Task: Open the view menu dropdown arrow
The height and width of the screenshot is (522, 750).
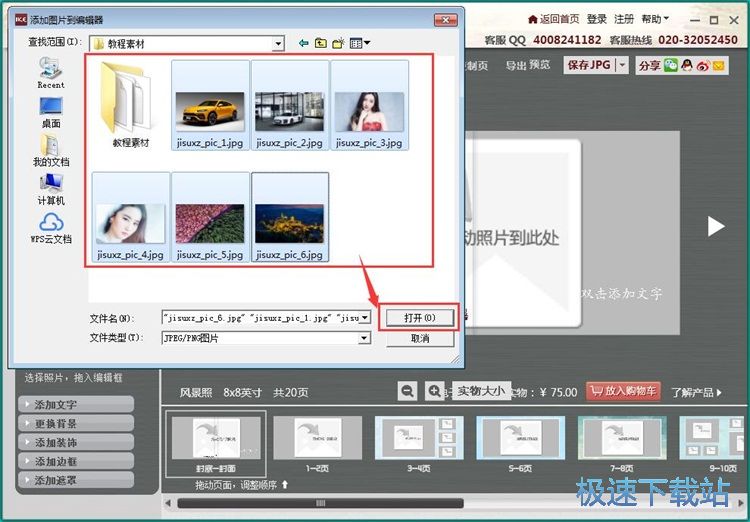Action: point(367,43)
